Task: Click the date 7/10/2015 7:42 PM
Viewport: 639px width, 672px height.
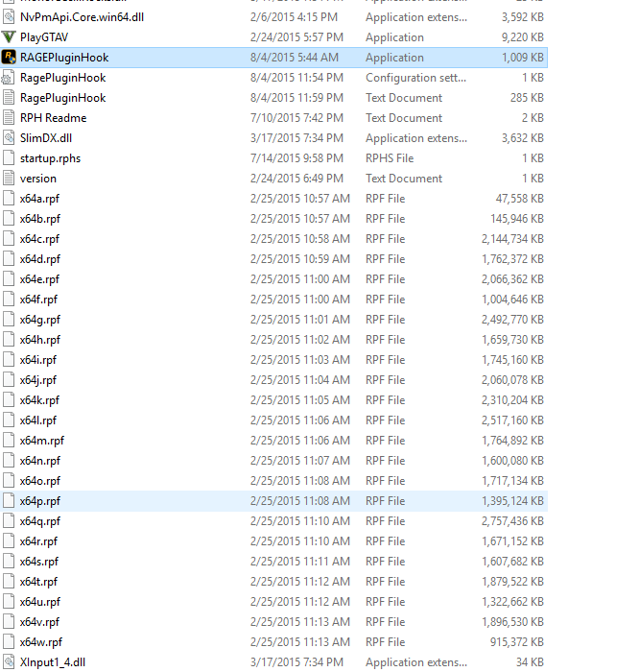Action: coord(296,118)
